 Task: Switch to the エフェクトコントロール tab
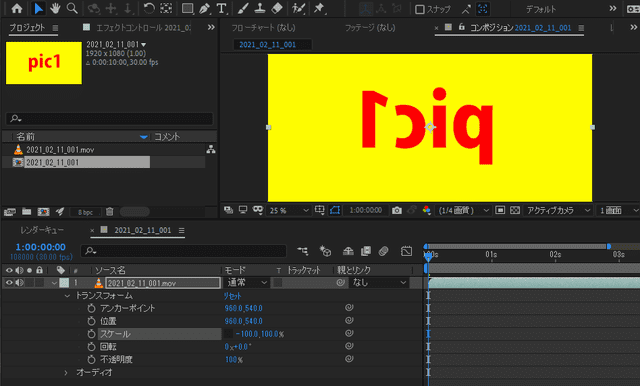click(143, 28)
